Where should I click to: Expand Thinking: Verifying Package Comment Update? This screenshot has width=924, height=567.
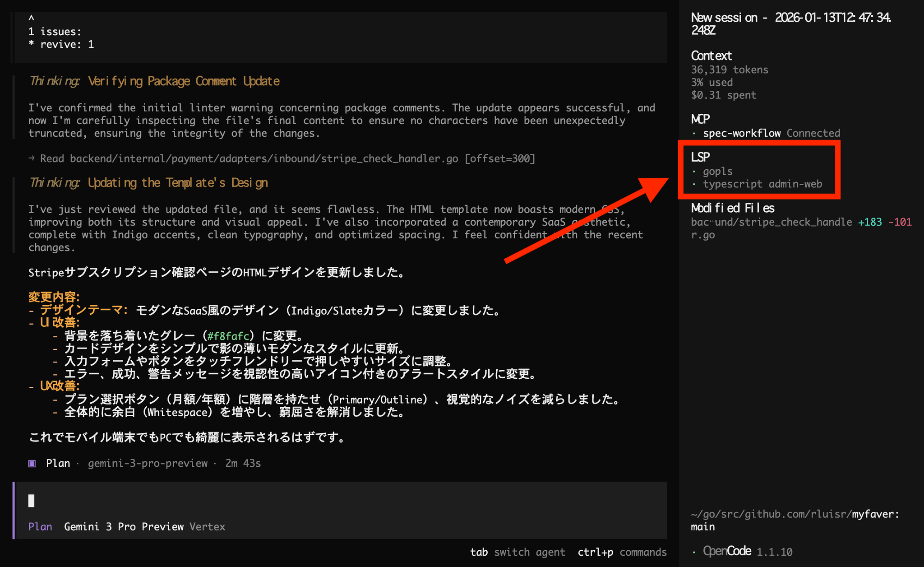(x=154, y=81)
